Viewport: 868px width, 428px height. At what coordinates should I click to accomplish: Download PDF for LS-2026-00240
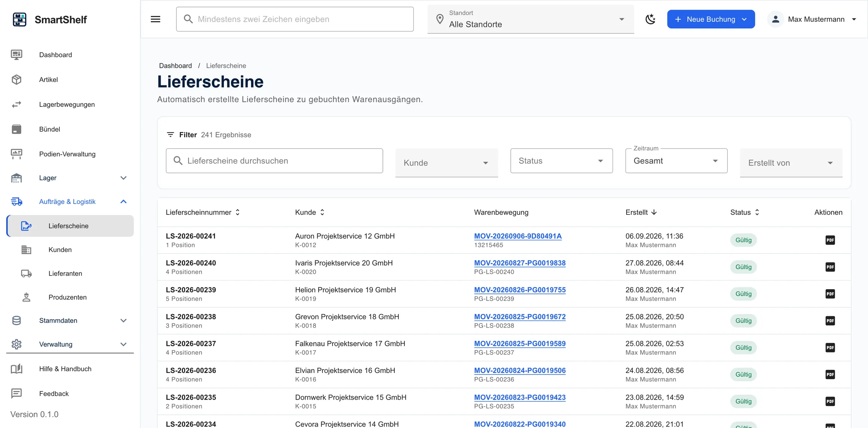point(830,267)
